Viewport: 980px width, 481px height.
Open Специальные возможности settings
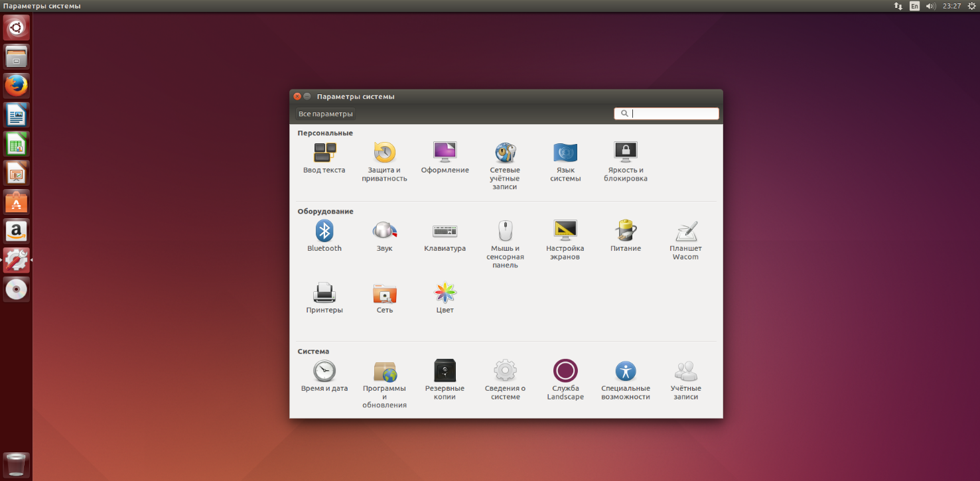tap(626, 381)
